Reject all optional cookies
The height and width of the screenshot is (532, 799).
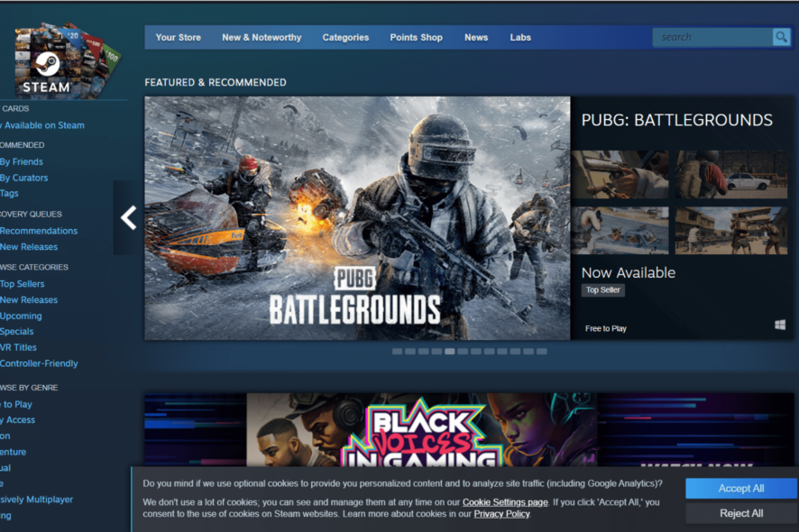coord(741,513)
